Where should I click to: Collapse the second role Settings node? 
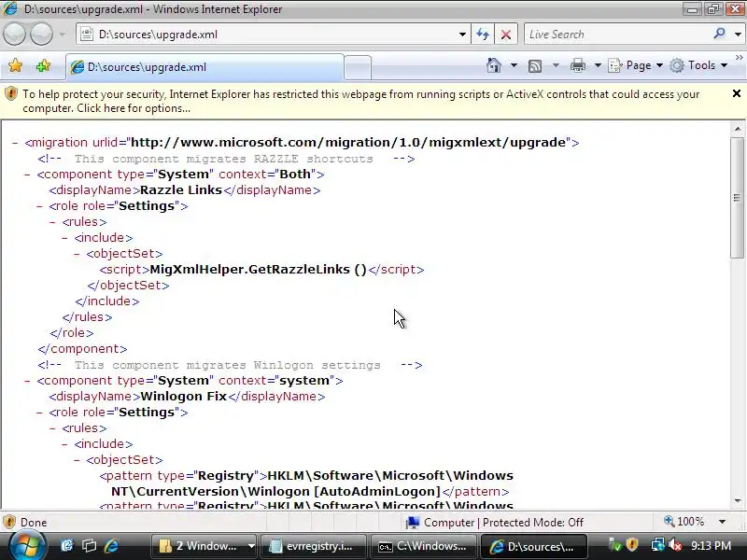point(39,413)
